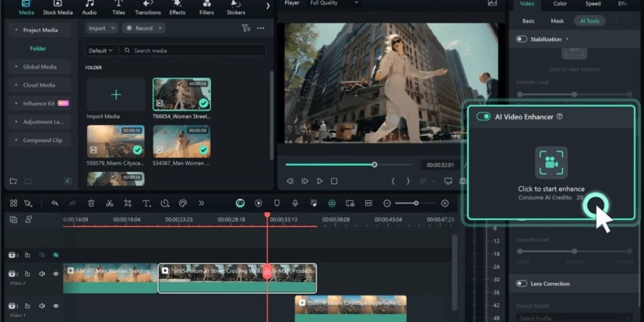Viewport: 644px width, 322px height.
Task: Record voiceover with the microphone icon
Action: tap(295, 203)
